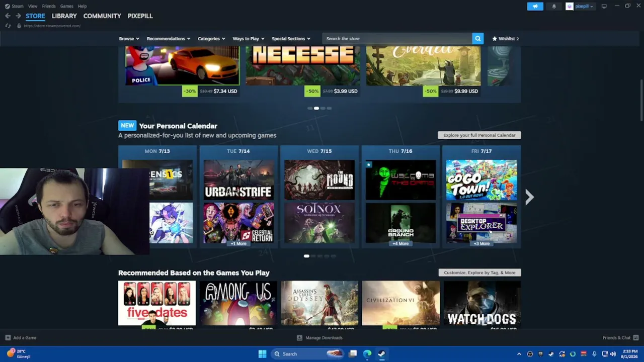Go forward with the navigation forward arrow
Screen dimensions: 644x362
(x=18, y=16)
